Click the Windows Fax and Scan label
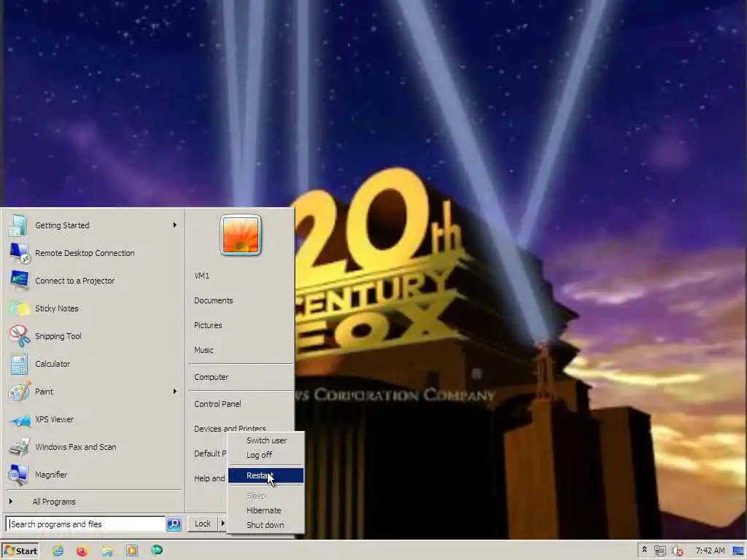This screenshot has height=560, width=747. tap(75, 447)
